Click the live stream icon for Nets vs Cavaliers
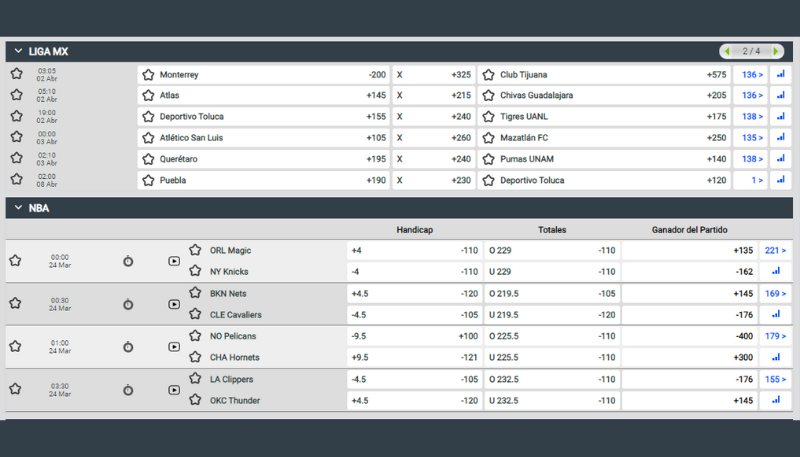 tap(174, 304)
